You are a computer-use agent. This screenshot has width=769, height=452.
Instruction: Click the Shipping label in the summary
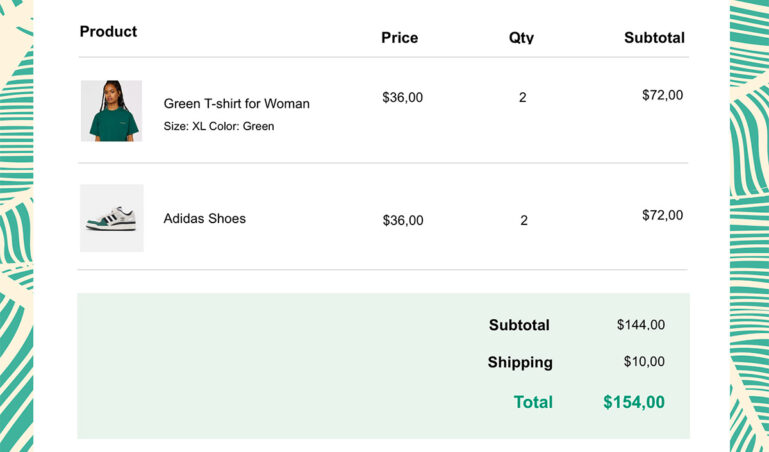[520, 362]
